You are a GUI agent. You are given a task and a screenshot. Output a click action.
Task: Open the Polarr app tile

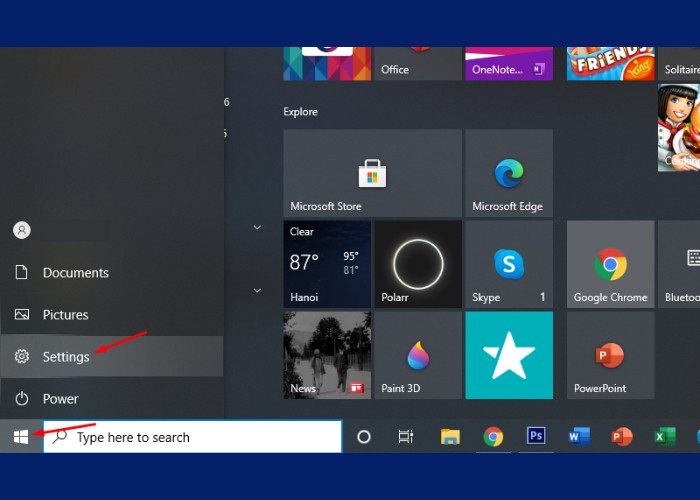417,264
